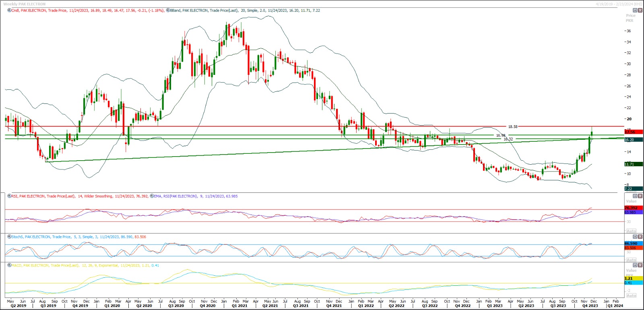Maximize the Stochastic indicator panel

(635, 237)
